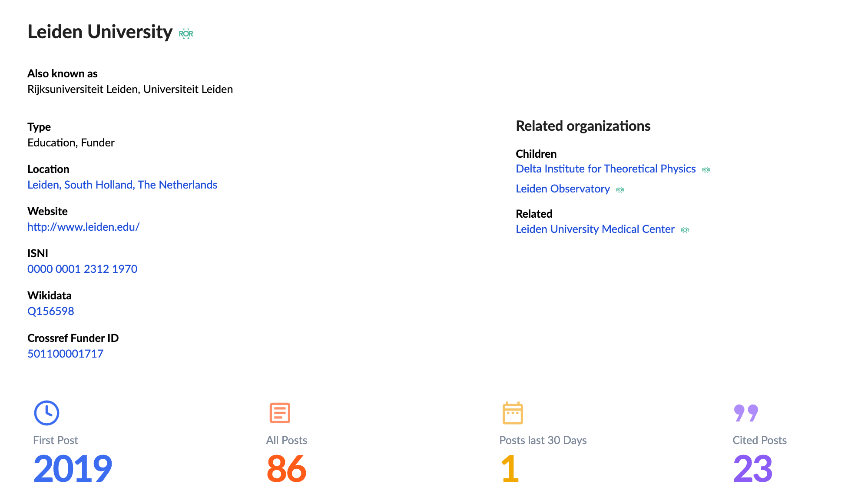This screenshot has width=848, height=504.
Task: Open the Leiden, South Holland location link
Action: (122, 185)
